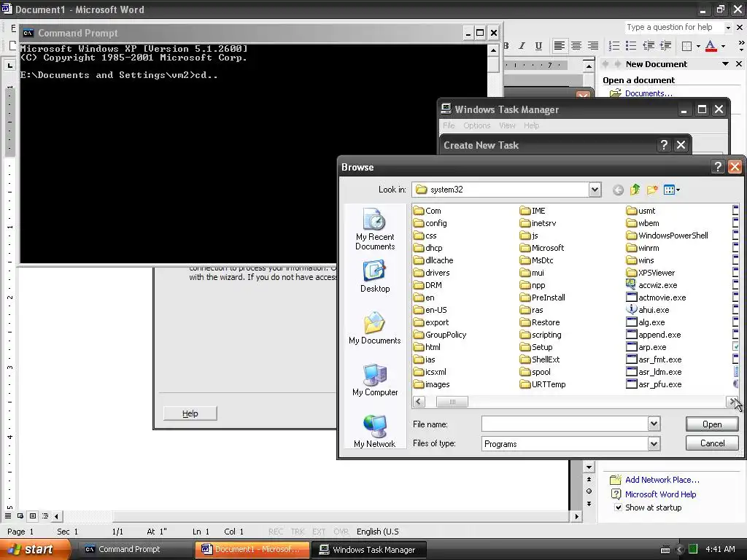Toggle Show at startup checkbox
747x560 pixels.
point(618,507)
